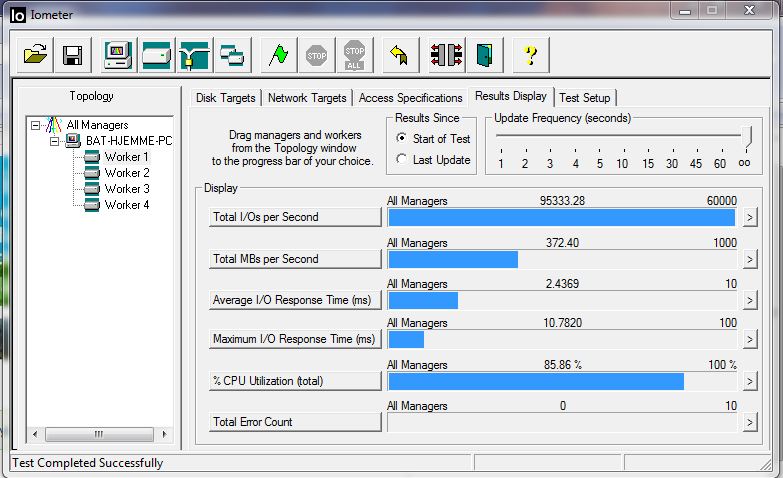Click Total MBs per Second button
Image resolution: width=783 pixels, height=478 pixels.
point(295,259)
